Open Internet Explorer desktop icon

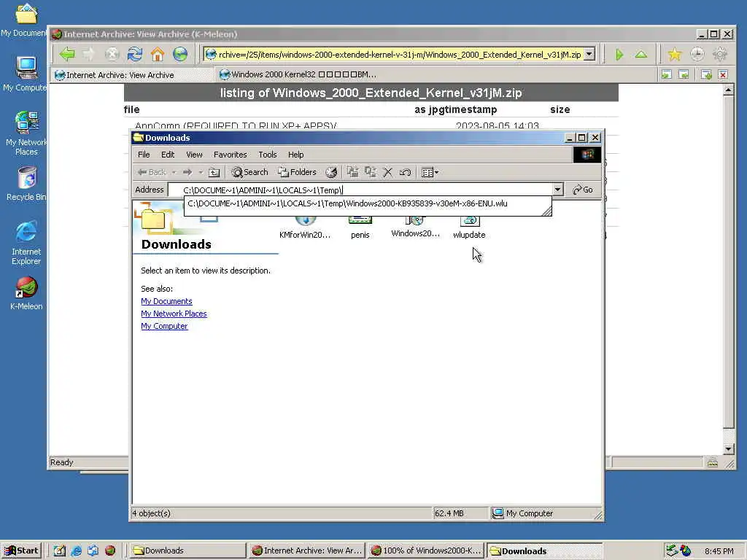coord(26,243)
